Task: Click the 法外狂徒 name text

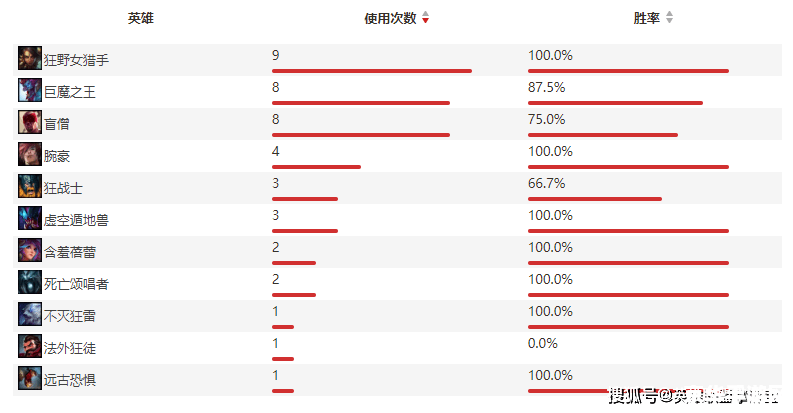Action: tap(70, 348)
